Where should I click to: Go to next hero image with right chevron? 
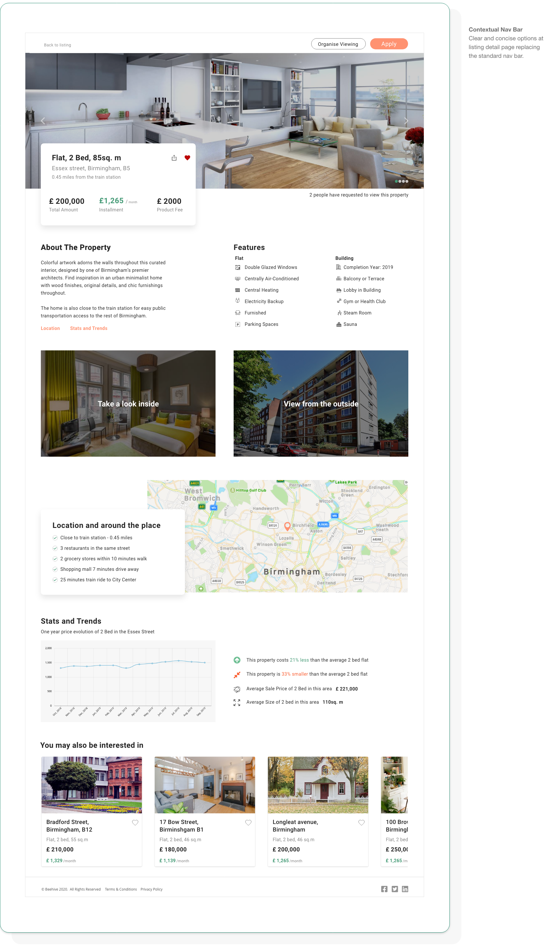pos(406,121)
